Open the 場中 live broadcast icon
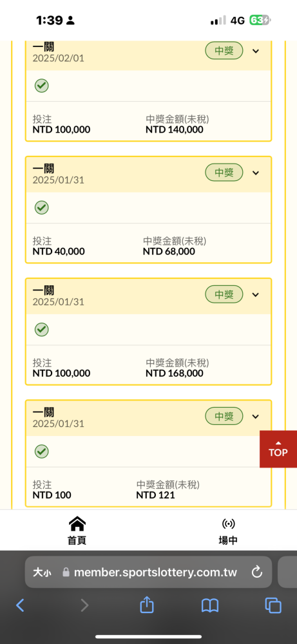 (x=229, y=531)
